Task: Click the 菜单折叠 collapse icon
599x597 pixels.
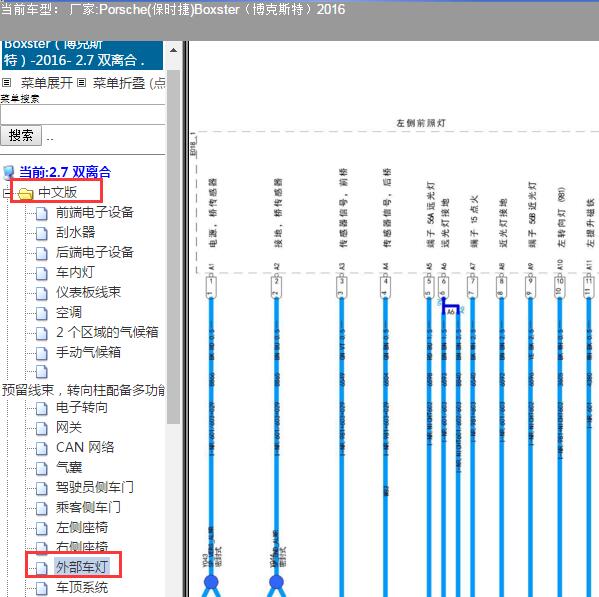Action: 81,83
